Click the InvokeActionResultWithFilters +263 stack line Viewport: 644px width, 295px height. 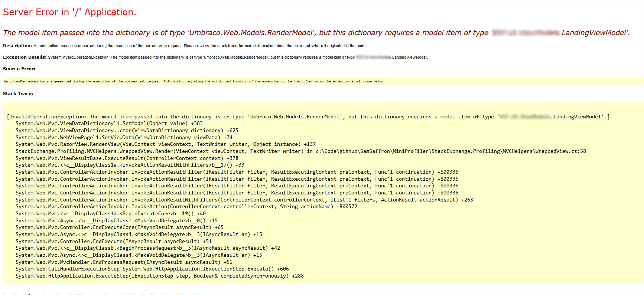click(x=244, y=200)
